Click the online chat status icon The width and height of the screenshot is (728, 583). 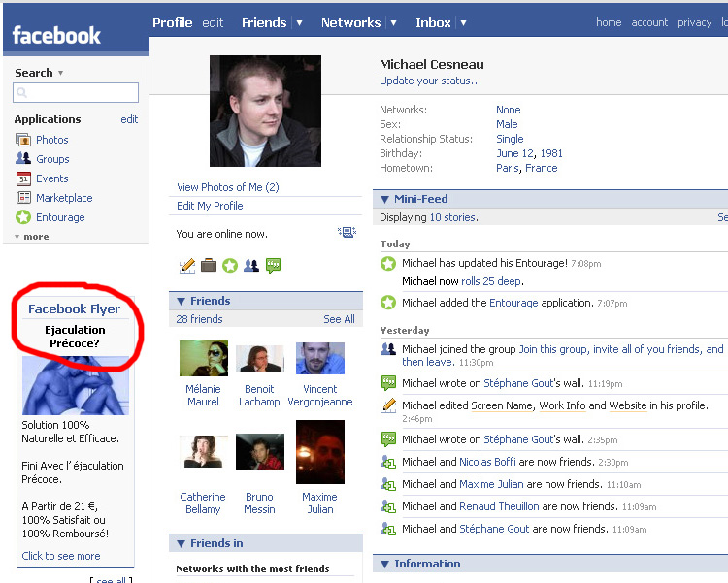347,232
